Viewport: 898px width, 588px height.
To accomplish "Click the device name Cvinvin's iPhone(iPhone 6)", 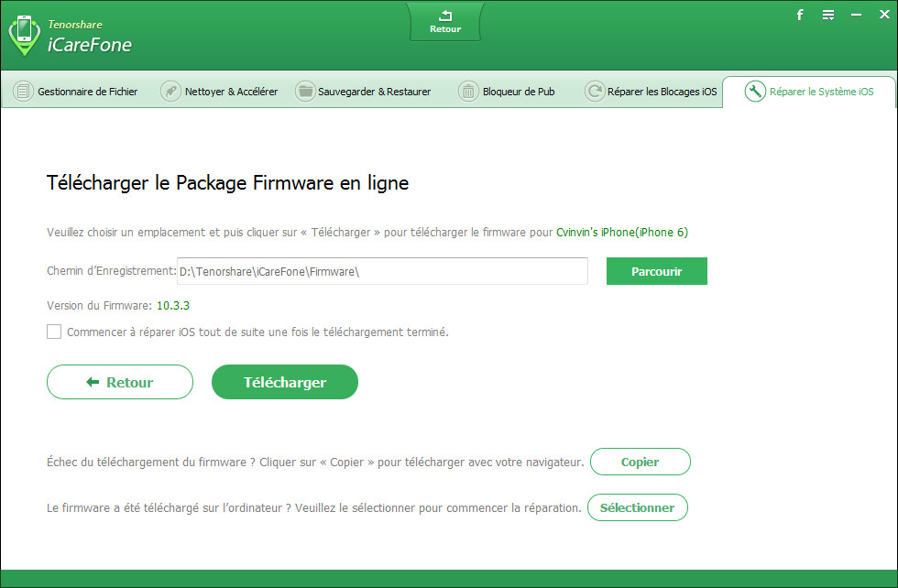I will (x=622, y=233).
